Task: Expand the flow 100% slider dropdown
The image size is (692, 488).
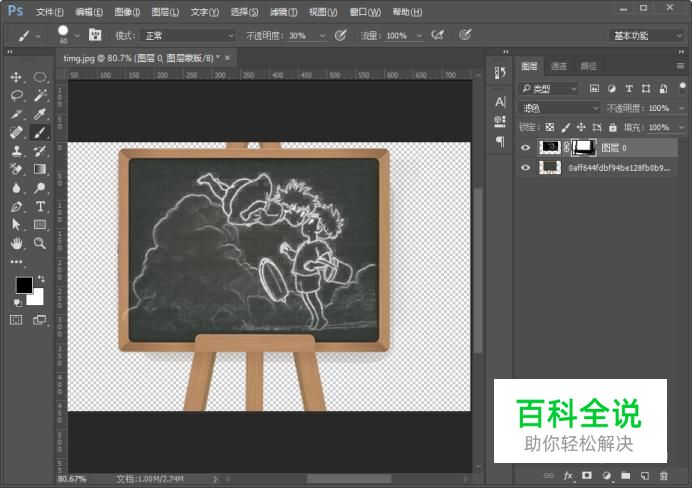Action: pyautogui.click(x=419, y=35)
